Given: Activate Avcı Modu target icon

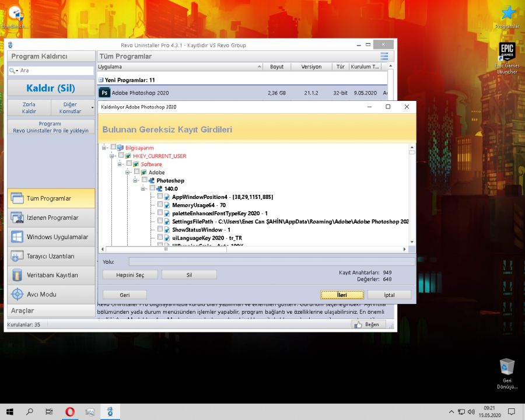Looking at the screenshot, I should point(17,295).
